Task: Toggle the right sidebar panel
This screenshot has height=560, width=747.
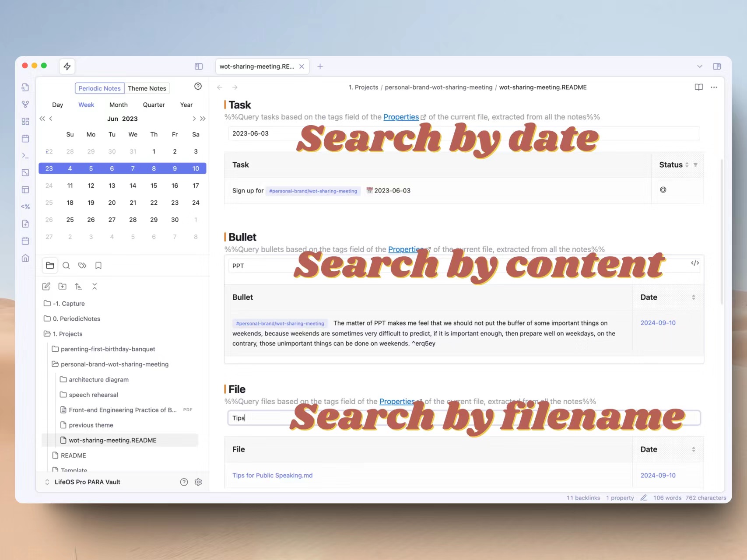Action: [717, 66]
